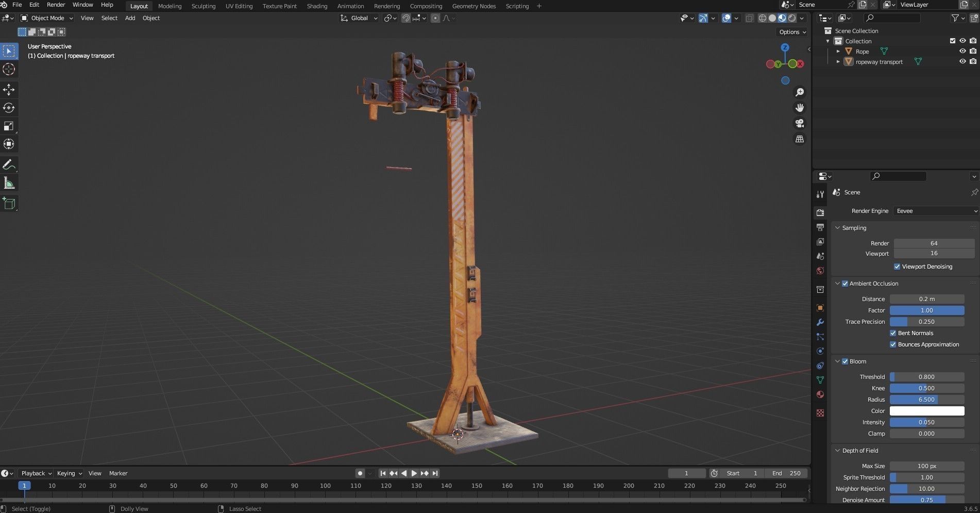Click the current frame number field
The width and height of the screenshot is (980, 513).
[686, 473]
